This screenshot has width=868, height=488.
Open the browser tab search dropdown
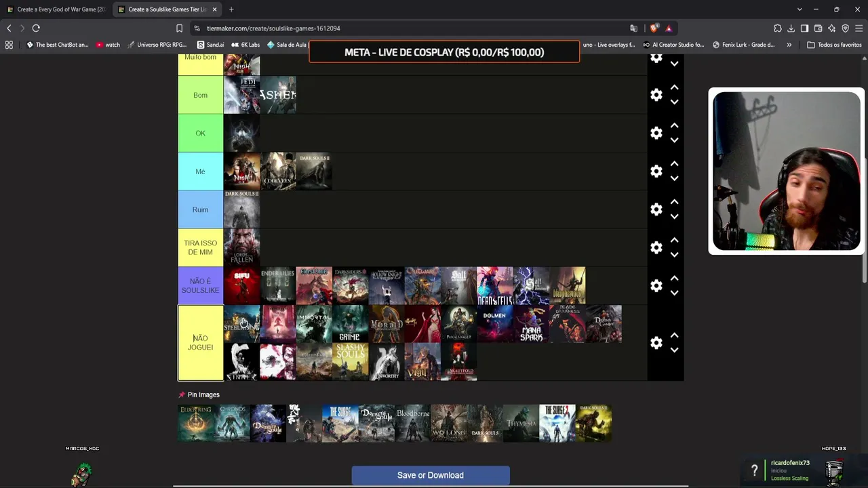(800, 9)
